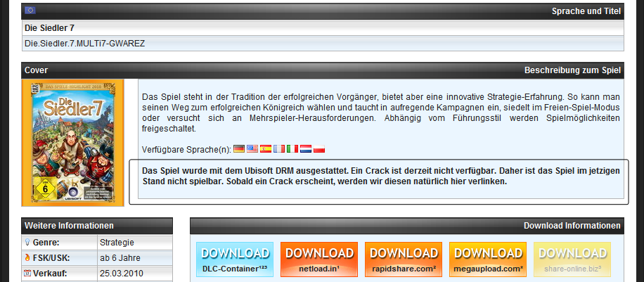Click the flame icon beside FSK/USK

click(x=27, y=258)
